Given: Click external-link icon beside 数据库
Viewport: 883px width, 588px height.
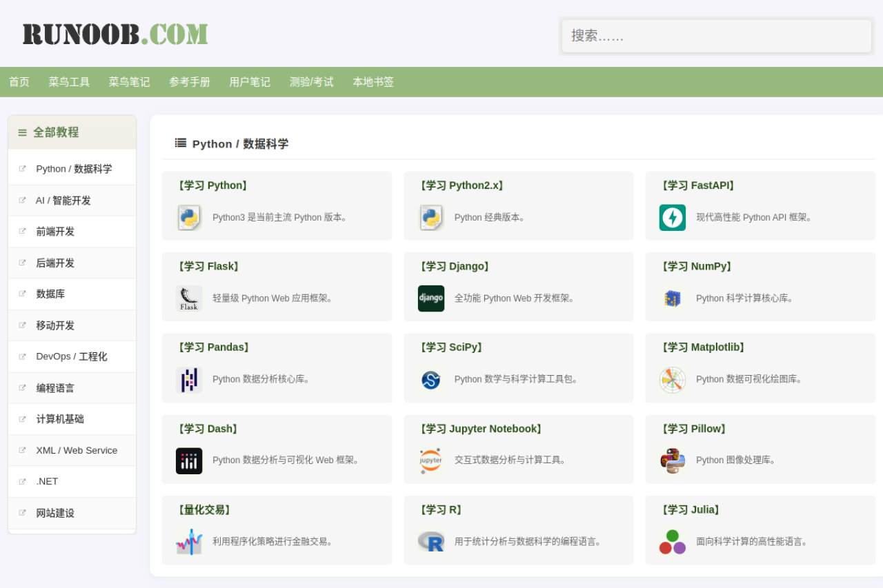Looking at the screenshot, I should pos(23,294).
